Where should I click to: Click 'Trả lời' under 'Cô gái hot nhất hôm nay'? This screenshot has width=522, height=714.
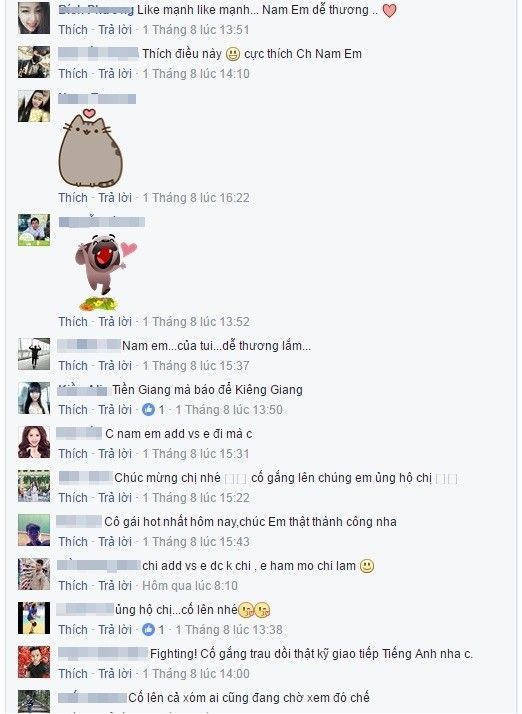(115, 542)
